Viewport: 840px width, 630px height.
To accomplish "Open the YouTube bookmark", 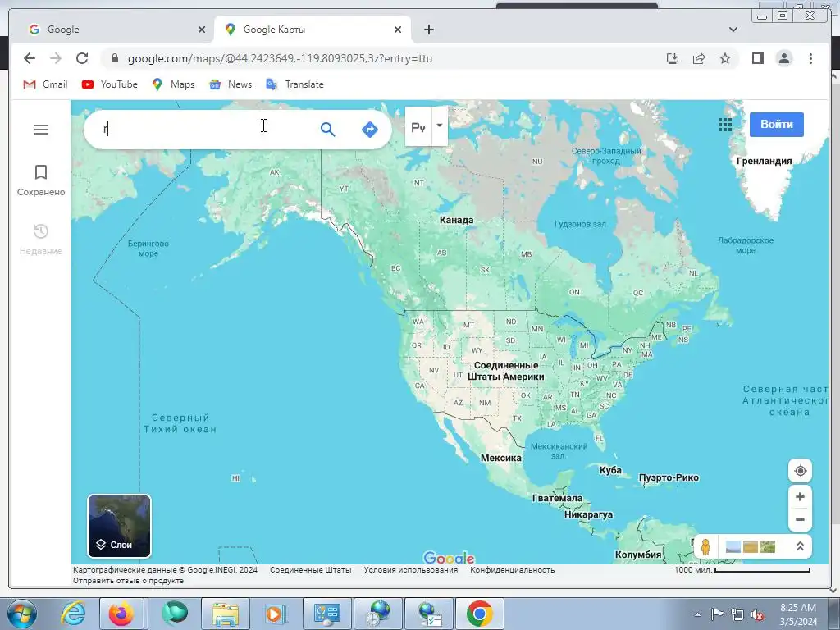I will [x=109, y=84].
